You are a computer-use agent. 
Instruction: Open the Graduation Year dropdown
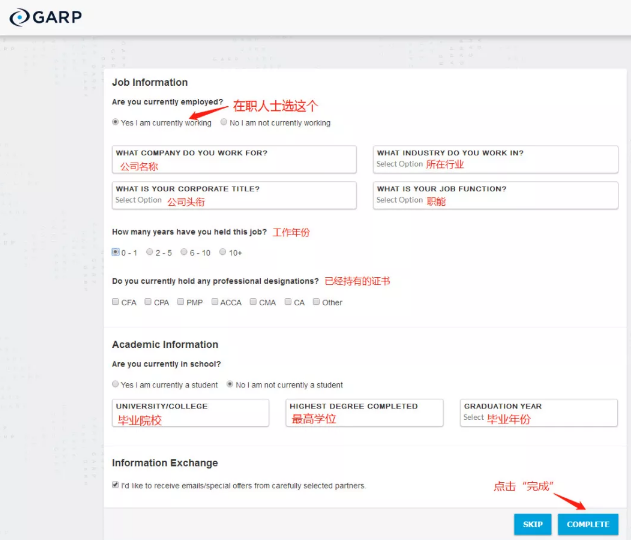[538, 414]
